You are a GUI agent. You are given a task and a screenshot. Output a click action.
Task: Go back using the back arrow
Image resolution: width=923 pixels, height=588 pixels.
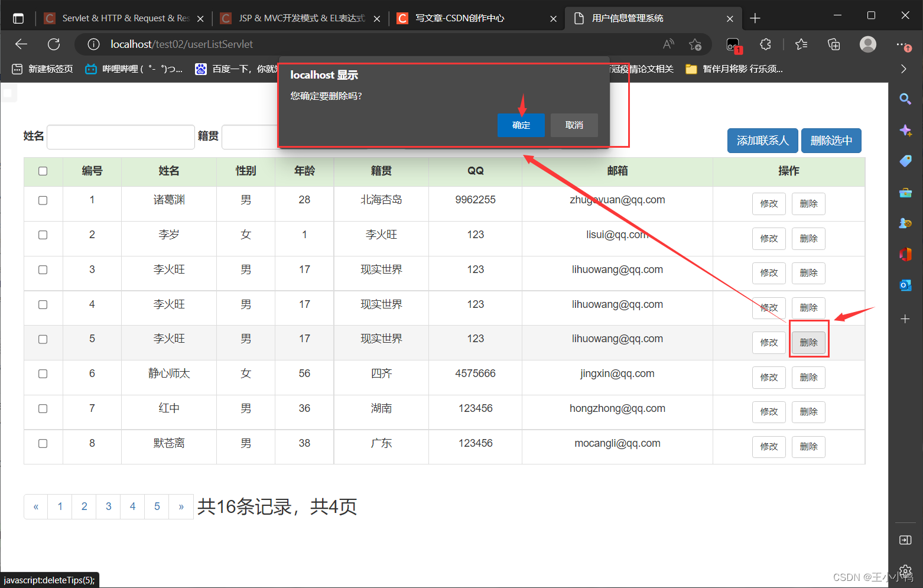coord(21,44)
